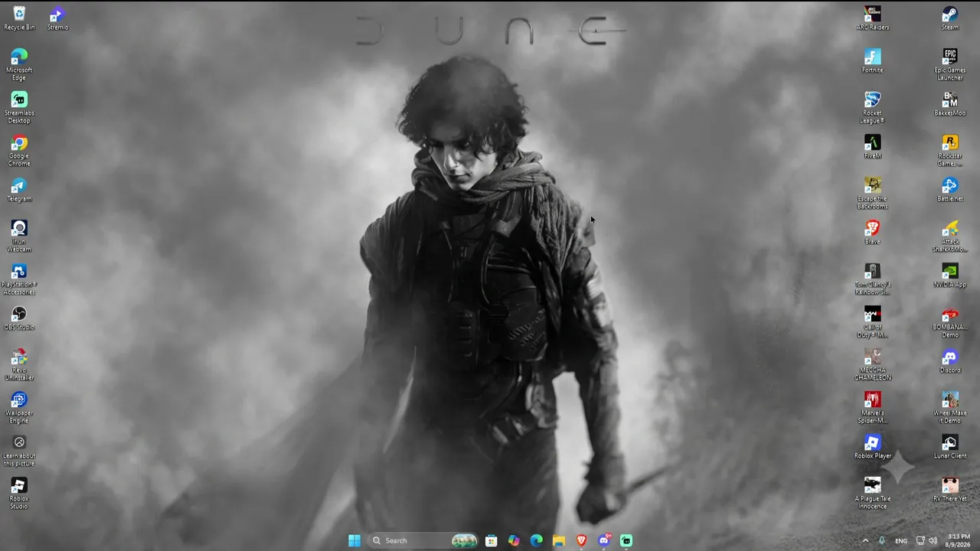Image resolution: width=980 pixels, height=551 pixels.
Task: Select the PlayStation Accessories shortcut
Action: (19, 279)
